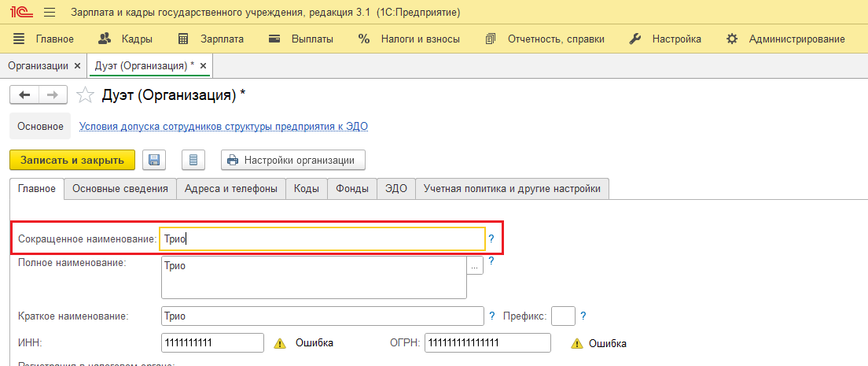Open the Главное section menu
Screen dimensions: 868x366
[44, 39]
